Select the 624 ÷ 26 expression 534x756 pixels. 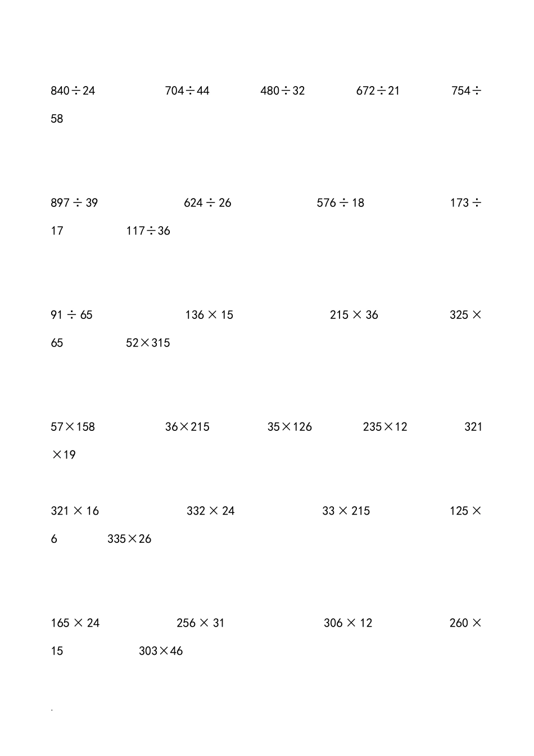point(207,202)
